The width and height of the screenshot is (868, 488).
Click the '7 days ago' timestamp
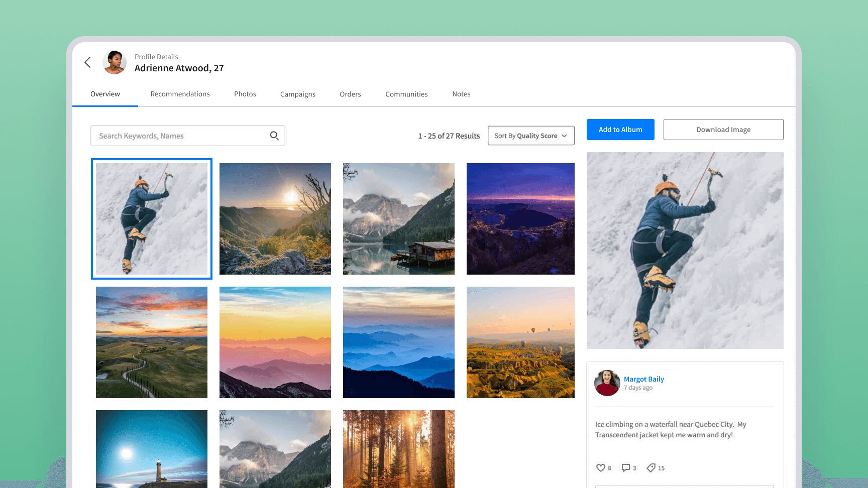click(x=638, y=388)
